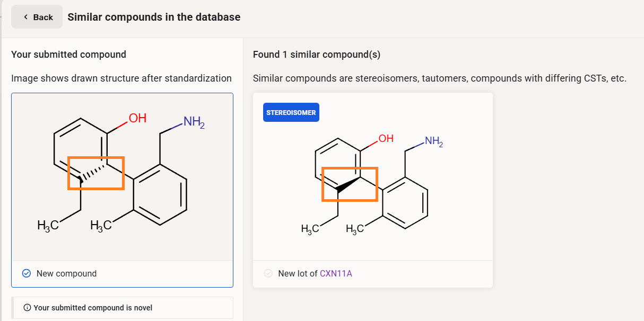Click the "New compound" label text
This screenshot has height=321, width=644.
pyautogui.click(x=66, y=273)
